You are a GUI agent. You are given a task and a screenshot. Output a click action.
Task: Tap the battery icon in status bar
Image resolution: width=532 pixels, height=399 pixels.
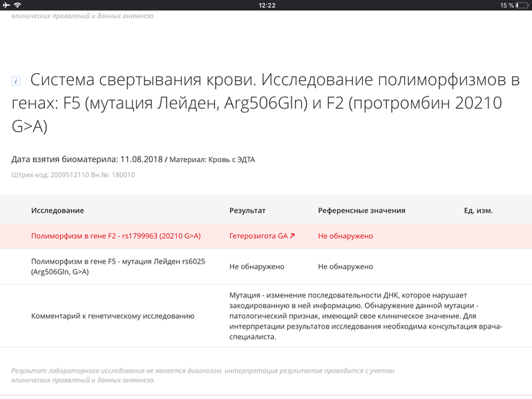(522, 5)
